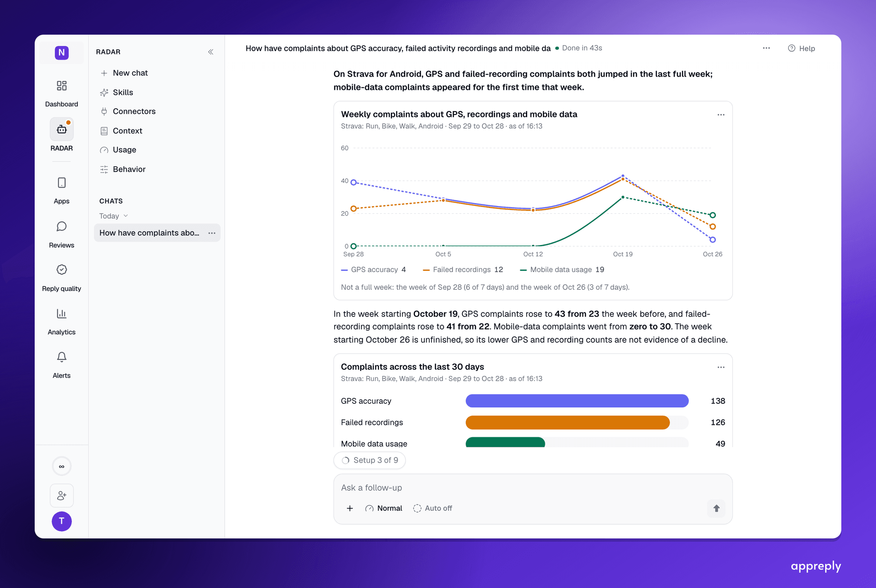Screen dimensions: 876x588
Task: Open options for the chat list item
Action: [212, 233]
